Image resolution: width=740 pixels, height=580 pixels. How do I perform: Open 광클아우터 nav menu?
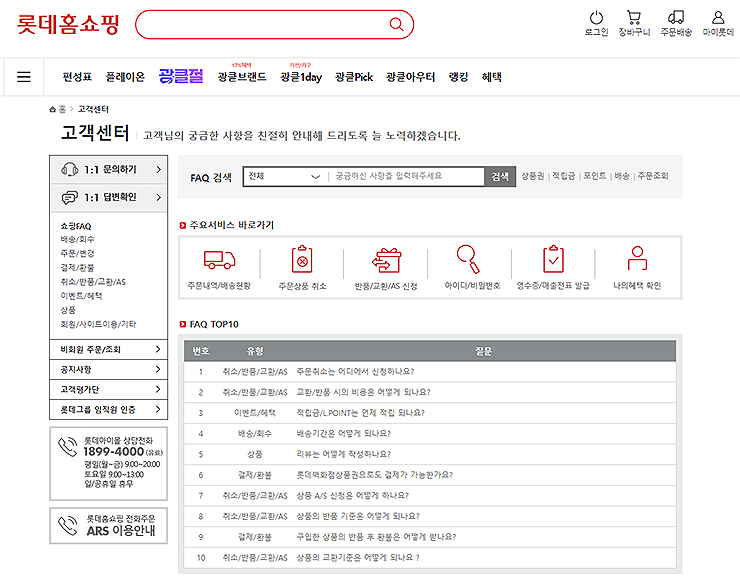411,77
